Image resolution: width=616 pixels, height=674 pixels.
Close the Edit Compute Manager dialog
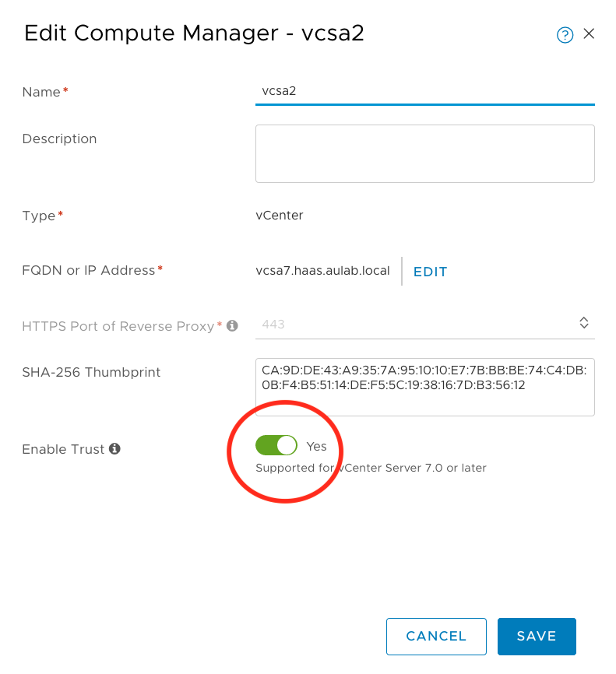tap(589, 33)
